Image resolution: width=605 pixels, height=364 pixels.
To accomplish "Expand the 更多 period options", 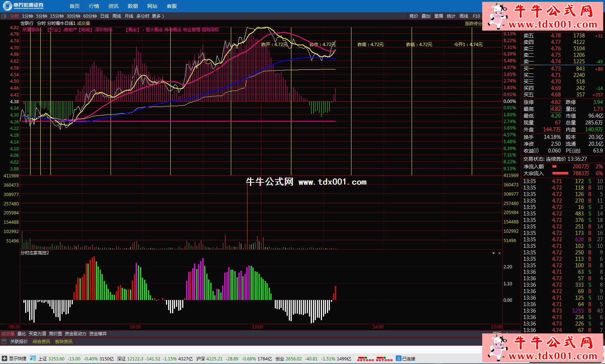I will tap(158, 16).
